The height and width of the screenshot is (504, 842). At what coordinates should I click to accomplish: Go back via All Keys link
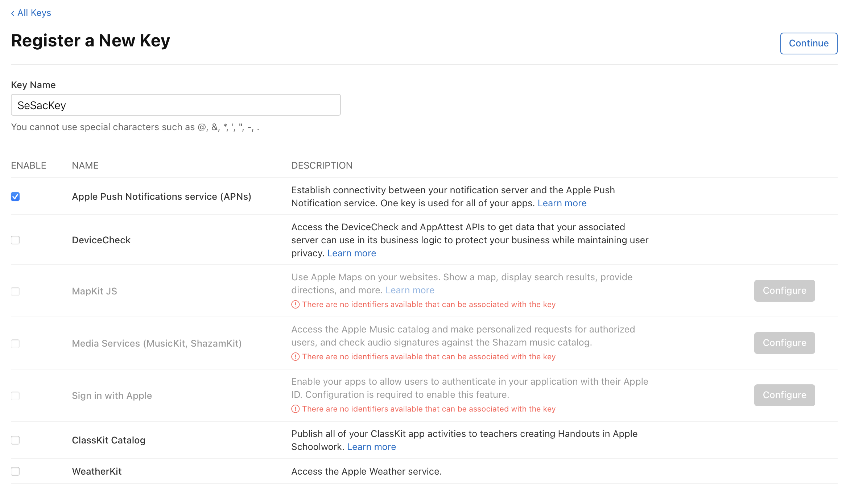(31, 13)
